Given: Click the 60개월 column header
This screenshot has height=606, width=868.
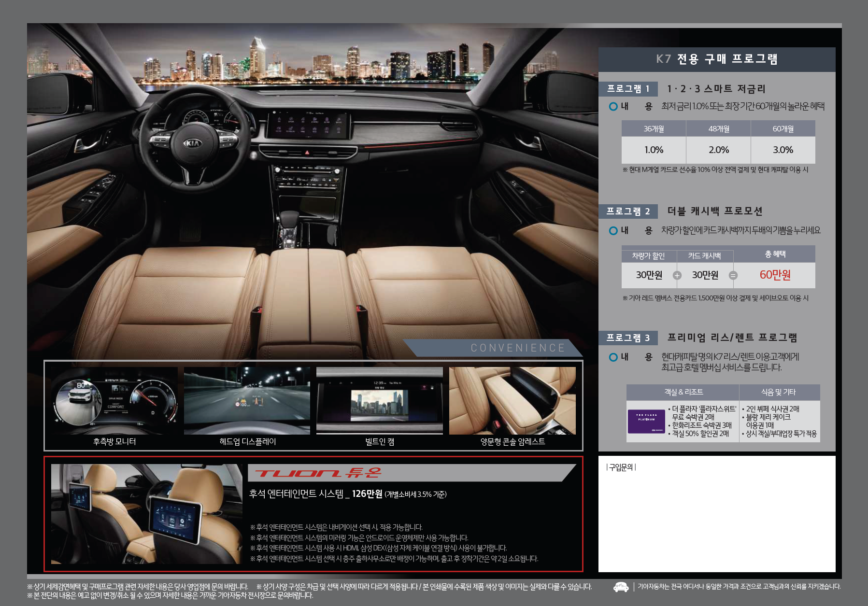Looking at the screenshot, I should [783, 128].
